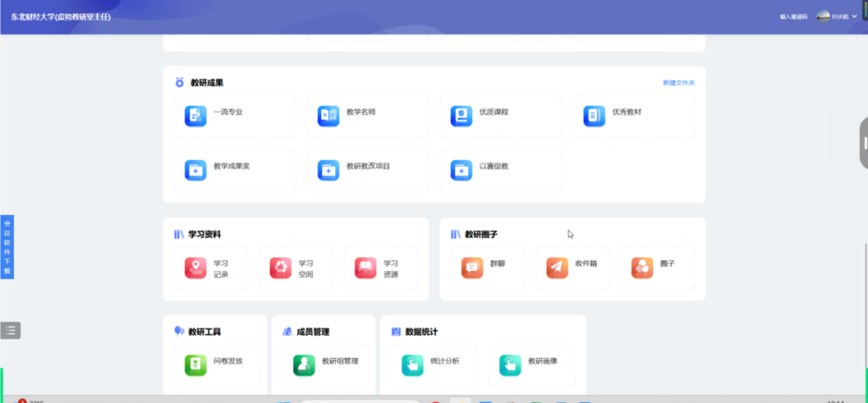
Task: Open the 一流专业 folder icon
Action: point(195,116)
